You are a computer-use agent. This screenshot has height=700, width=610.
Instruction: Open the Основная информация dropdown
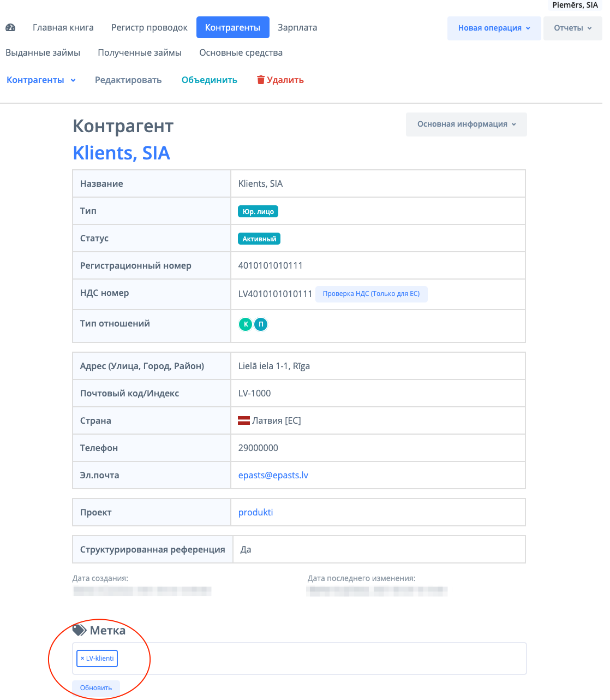pyautogui.click(x=466, y=124)
